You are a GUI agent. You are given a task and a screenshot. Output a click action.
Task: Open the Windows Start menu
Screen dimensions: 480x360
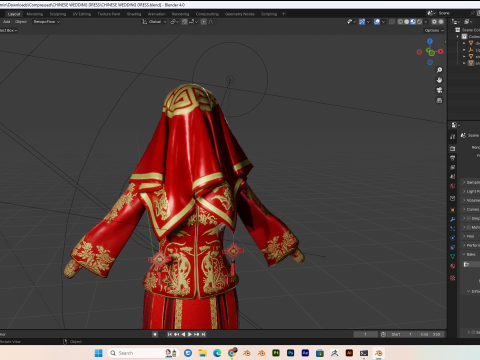[x=98, y=353]
